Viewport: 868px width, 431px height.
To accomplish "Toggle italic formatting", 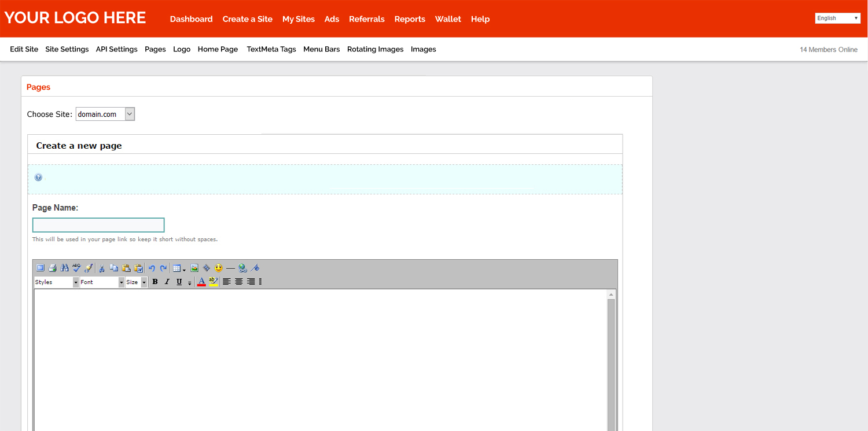I will point(167,282).
